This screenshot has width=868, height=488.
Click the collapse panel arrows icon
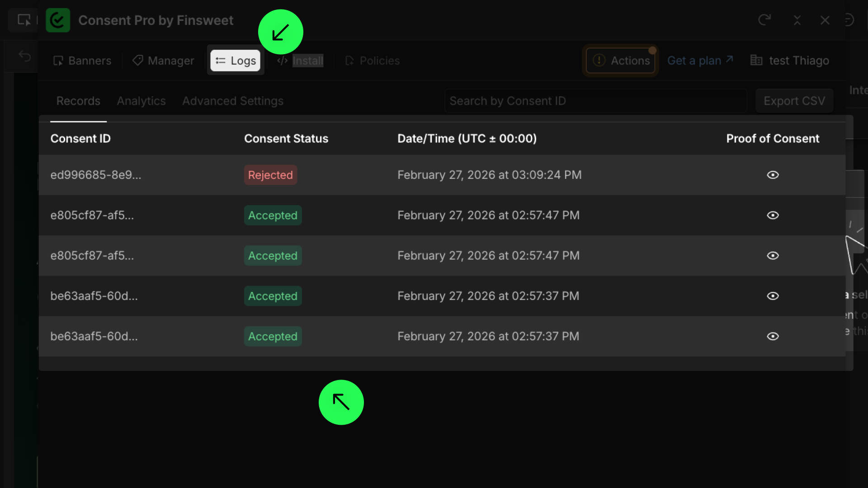pos(797,20)
